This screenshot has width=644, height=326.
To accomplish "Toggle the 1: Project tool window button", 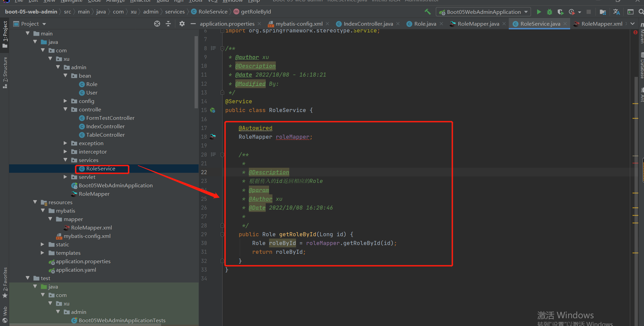I will (5, 34).
